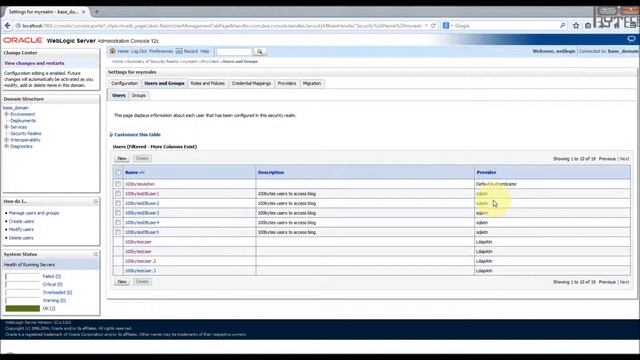The height and width of the screenshot is (360, 640).
Task: Click the Oracle logo in the header
Action: pyautogui.click(x=23, y=40)
